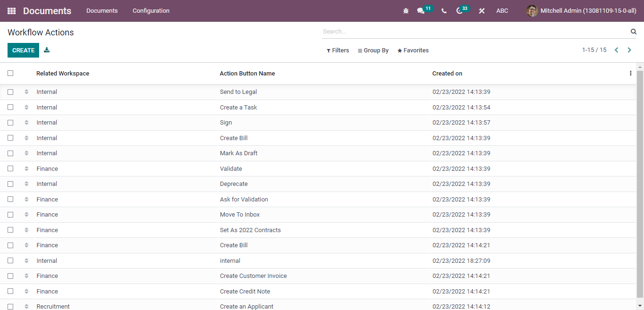Click Mitchell Admin user avatar
This screenshot has width=644, height=310.
532,11
